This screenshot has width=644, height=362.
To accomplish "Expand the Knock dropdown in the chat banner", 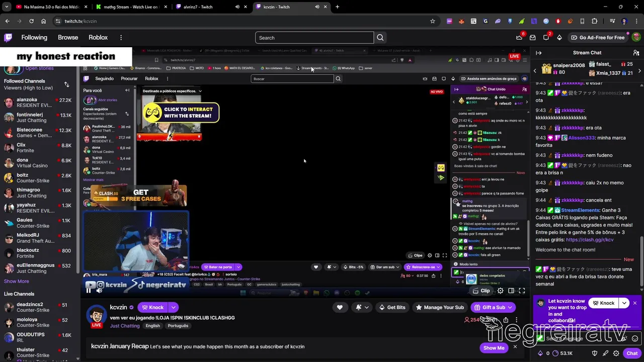I will point(624,303).
